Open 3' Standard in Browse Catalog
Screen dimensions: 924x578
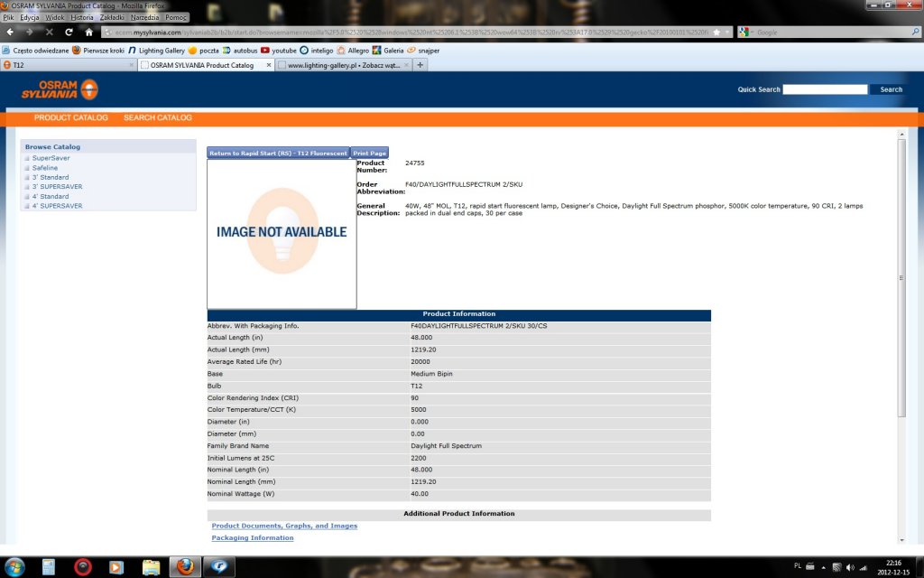(51, 178)
